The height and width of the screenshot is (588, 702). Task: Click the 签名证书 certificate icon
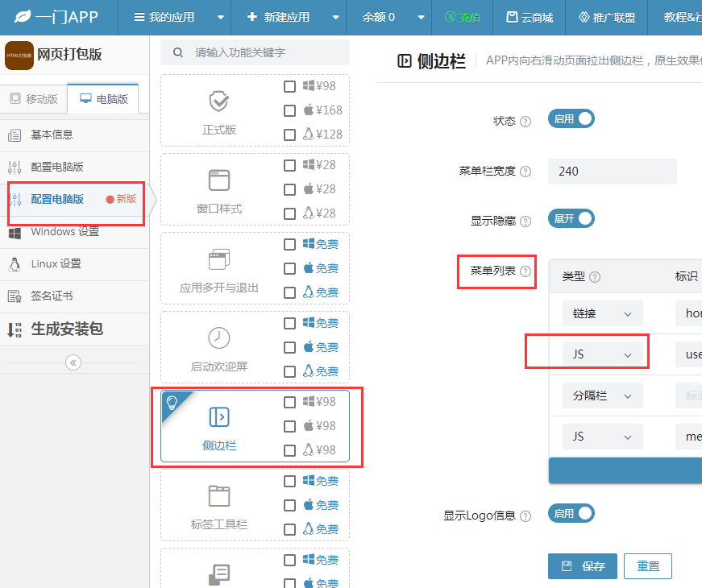[x=15, y=296]
